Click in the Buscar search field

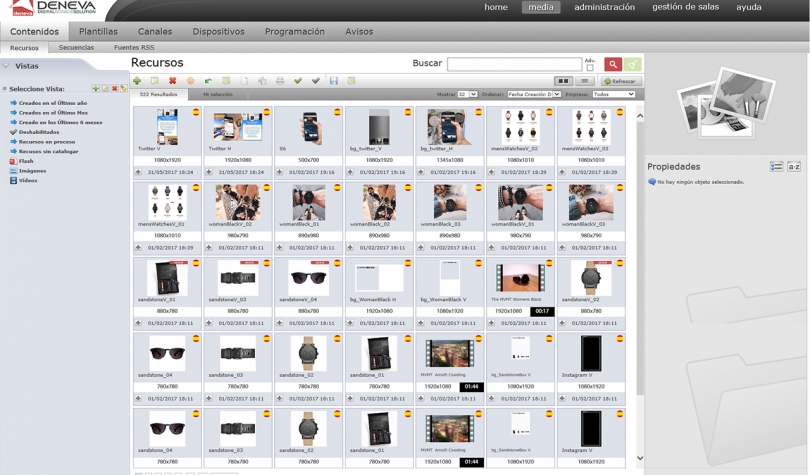(514, 64)
